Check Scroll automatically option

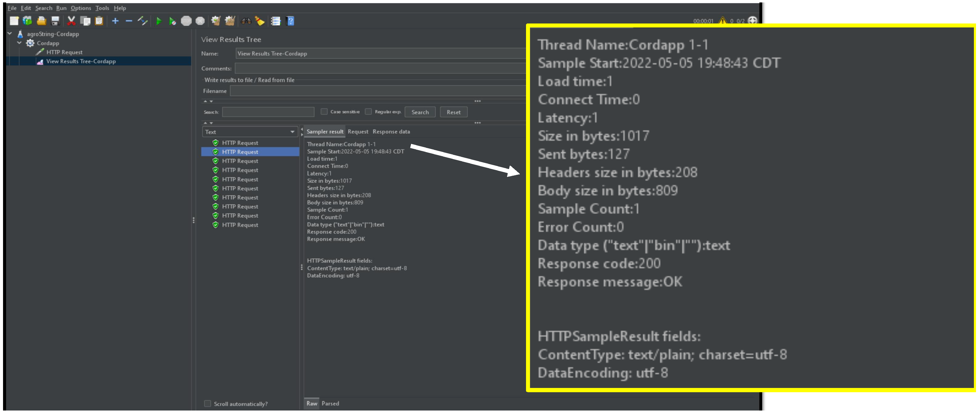207,403
